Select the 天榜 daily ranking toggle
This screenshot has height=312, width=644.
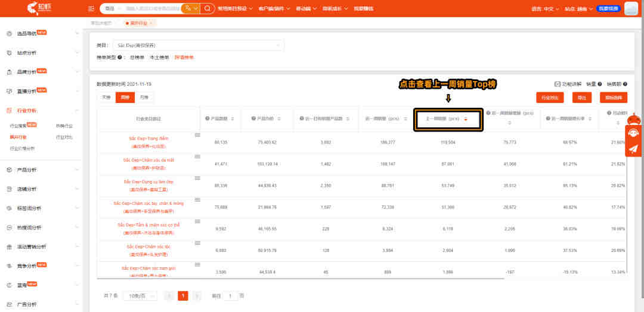pos(106,98)
